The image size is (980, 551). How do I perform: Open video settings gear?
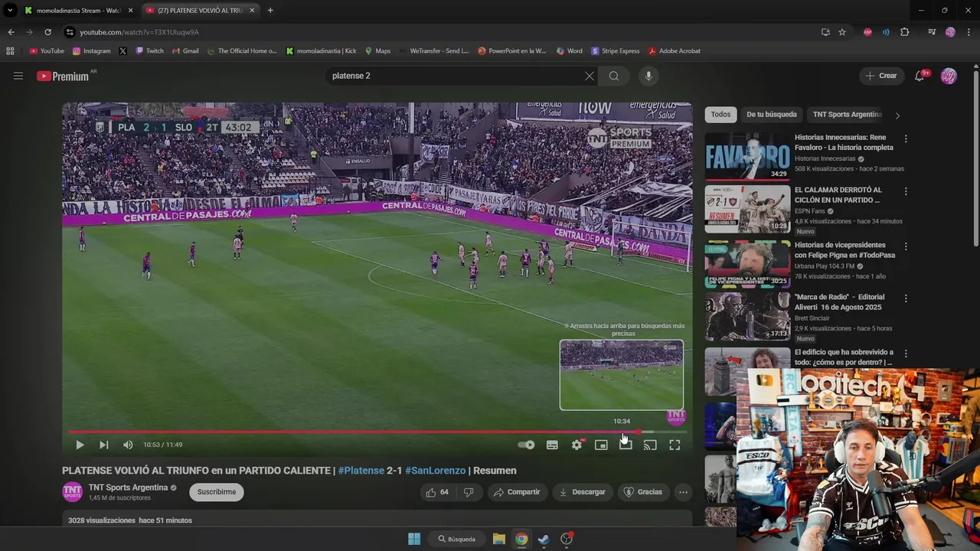coord(577,445)
